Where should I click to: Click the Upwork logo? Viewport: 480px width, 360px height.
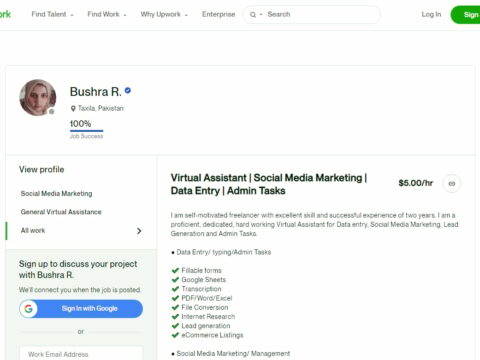click(5, 14)
